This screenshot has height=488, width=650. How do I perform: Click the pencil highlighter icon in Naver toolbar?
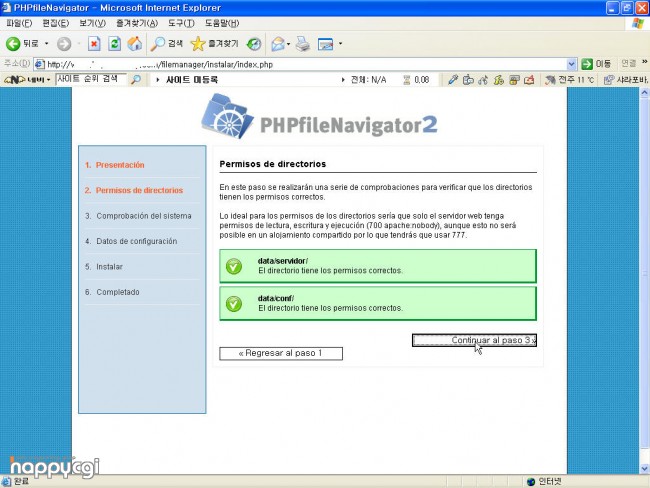pos(453,80)
